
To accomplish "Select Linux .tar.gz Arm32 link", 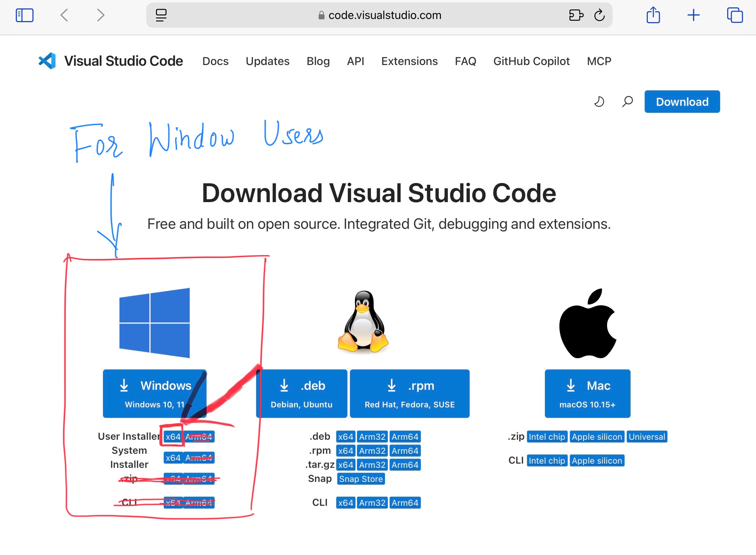I will click(372, 465).
